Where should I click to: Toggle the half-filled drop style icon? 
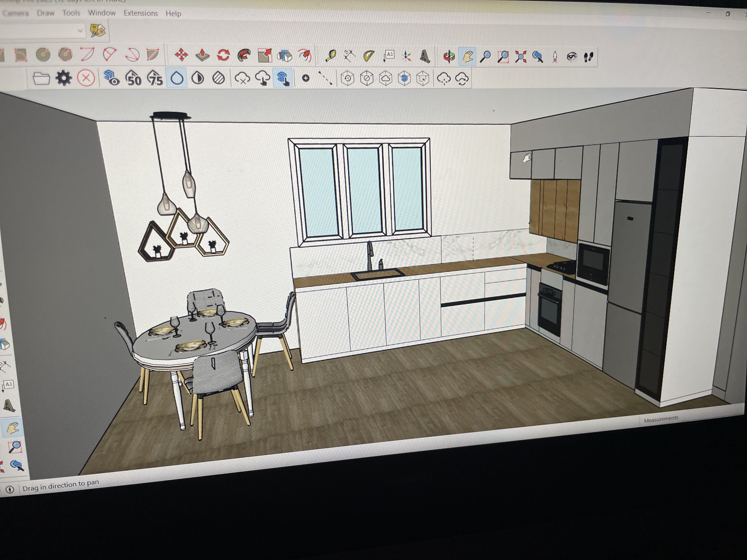(197, 78)
